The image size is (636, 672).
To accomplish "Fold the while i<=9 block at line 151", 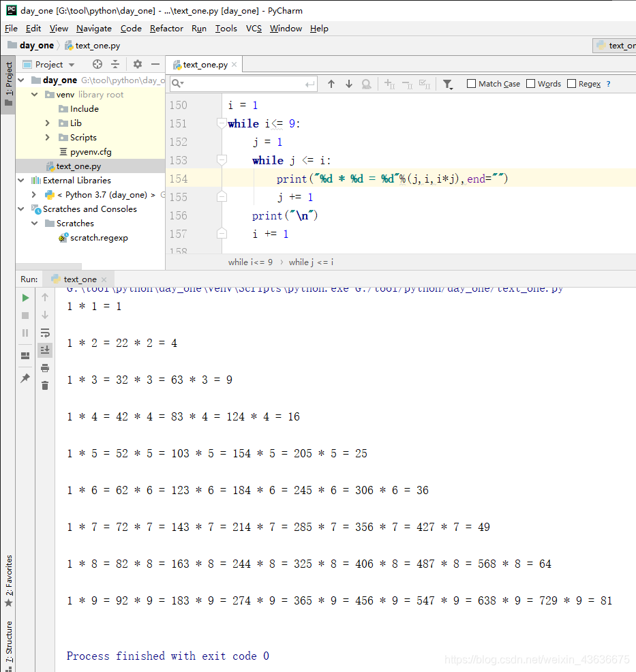I will [x=222, y=123].
